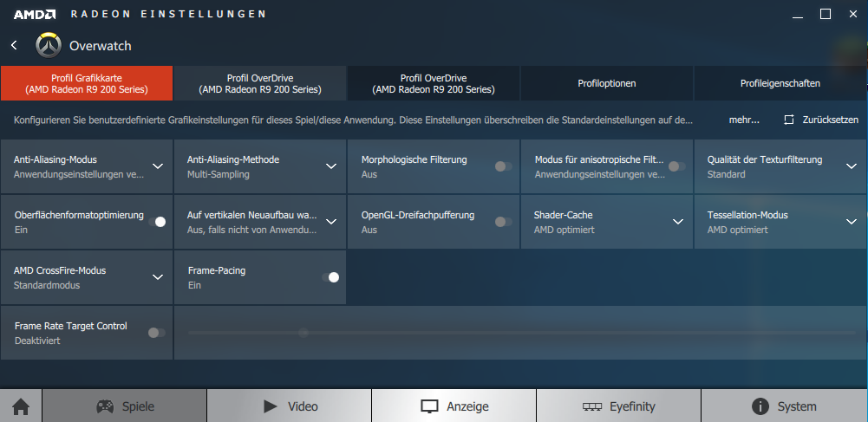Disable Oberflächenformatoptimierung switch
The width and height of the screenshot is (868, 422).
(157, 222)
